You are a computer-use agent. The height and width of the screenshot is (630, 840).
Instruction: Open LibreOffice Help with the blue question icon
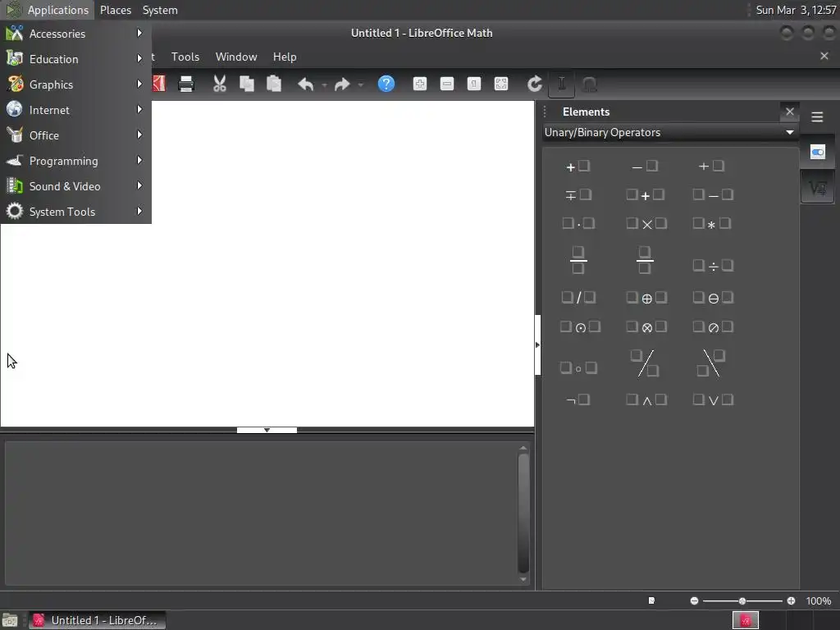coord(386,84)
